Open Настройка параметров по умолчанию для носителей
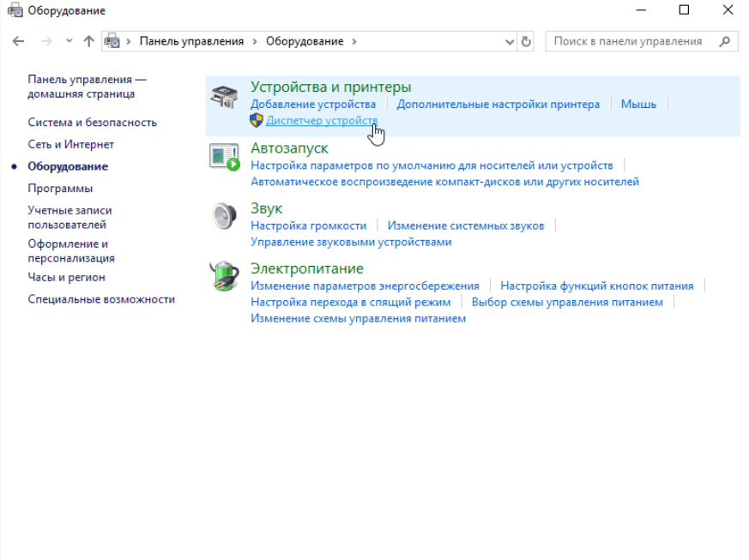 (x=432, y=166)
